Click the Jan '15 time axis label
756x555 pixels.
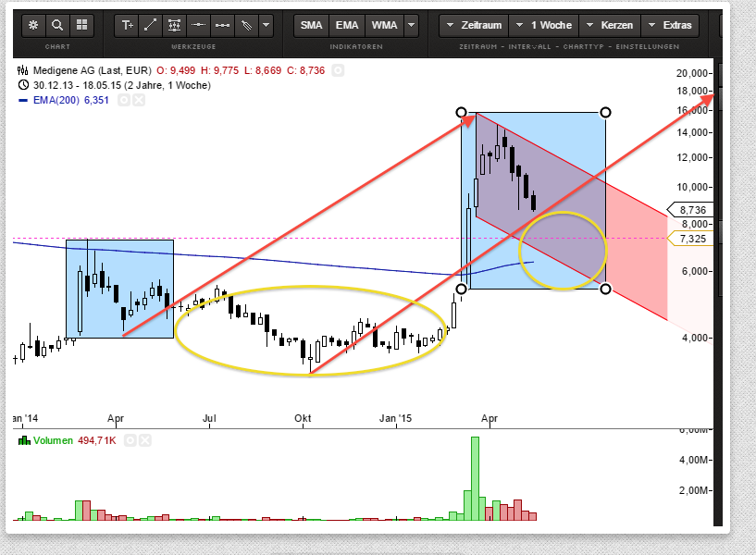point(395,418)
